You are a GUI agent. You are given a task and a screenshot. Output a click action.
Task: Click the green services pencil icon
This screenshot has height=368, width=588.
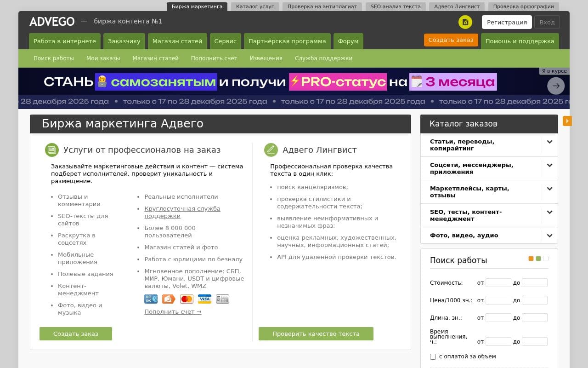click(x=271, y=149)
